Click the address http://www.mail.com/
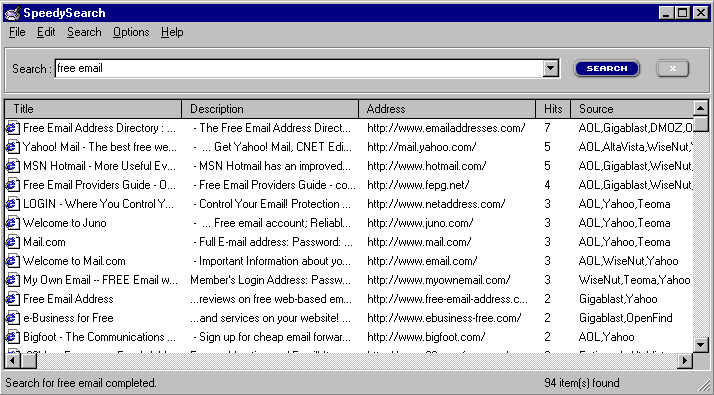Screen dimensions: 714x395 point(419,242)
